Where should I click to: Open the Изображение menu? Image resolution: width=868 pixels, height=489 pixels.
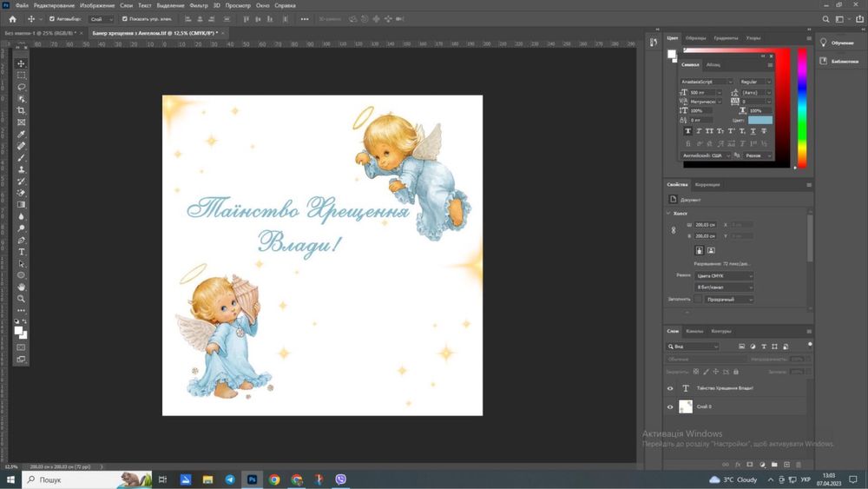(97, 5)
